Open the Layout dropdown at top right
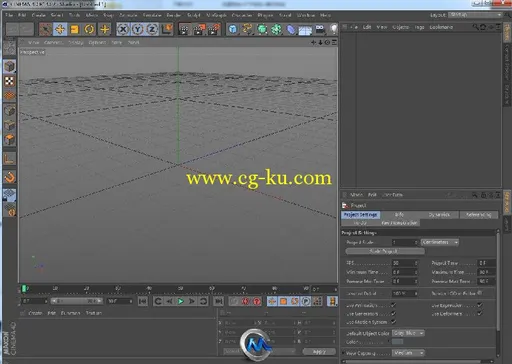The image size is (512, 364). [x=475, y=15]
